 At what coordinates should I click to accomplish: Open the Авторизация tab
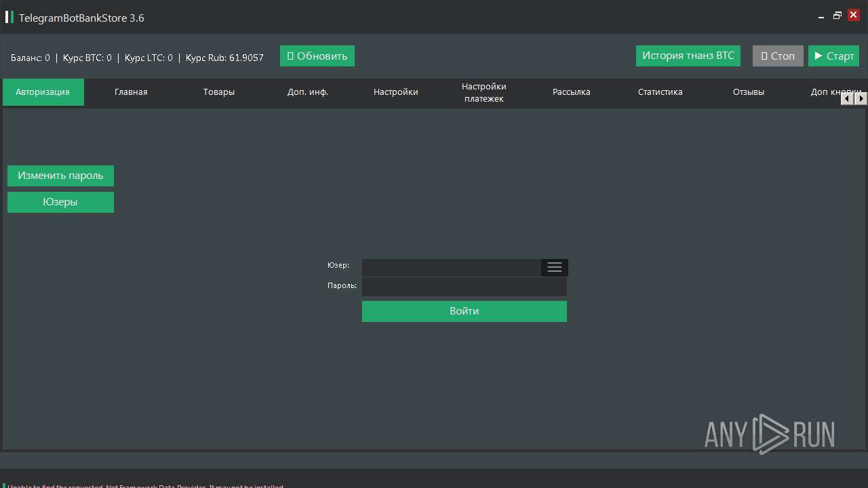[43, 92]
